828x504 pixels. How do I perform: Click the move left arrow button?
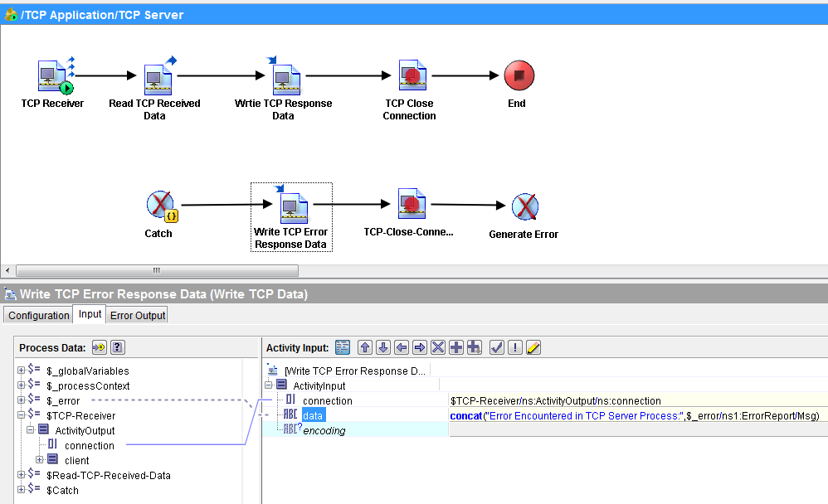tap(402, 347)
